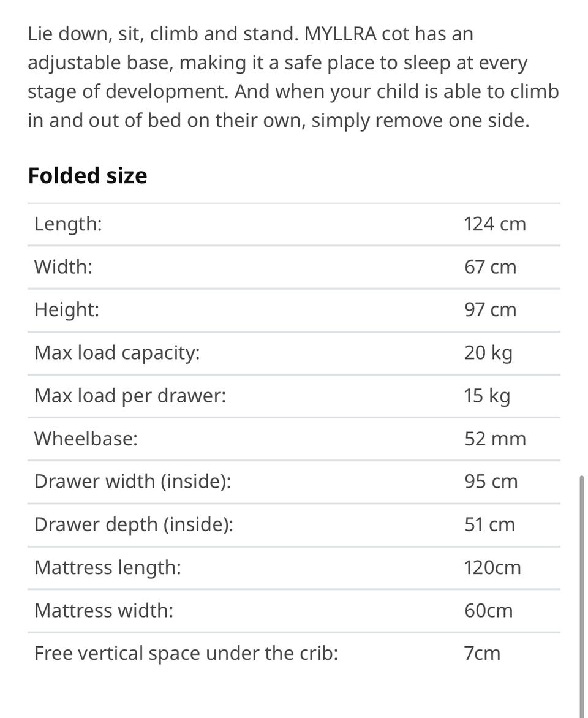Image resolution: width=588 pixels, height=718 pixels.
Task: Click the Drawer depth (inside) label
Action: [134, 524]
